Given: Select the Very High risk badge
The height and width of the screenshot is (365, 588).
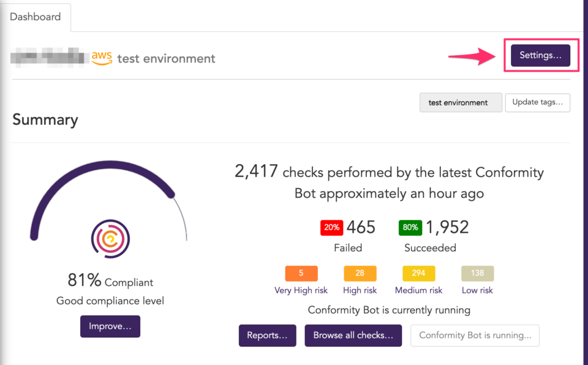Looking at the screenshot, I should (301, 273).
